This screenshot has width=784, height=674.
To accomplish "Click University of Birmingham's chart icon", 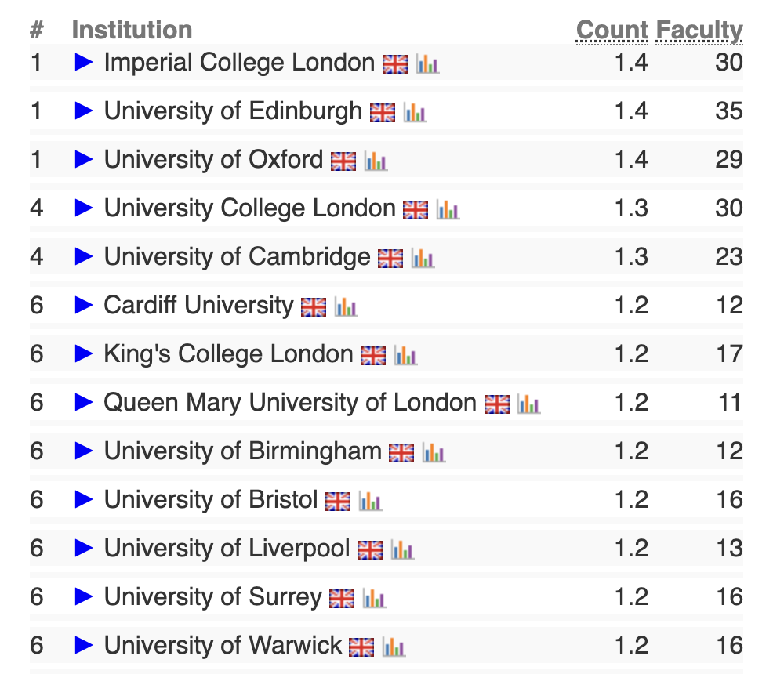I will (x=434, y=452).
